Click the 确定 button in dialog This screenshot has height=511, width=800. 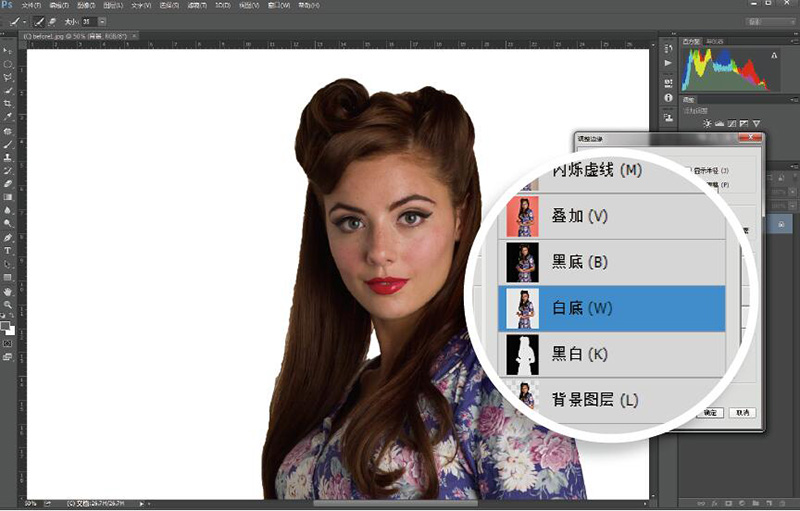pyautogui.click(x=710, y=412)
